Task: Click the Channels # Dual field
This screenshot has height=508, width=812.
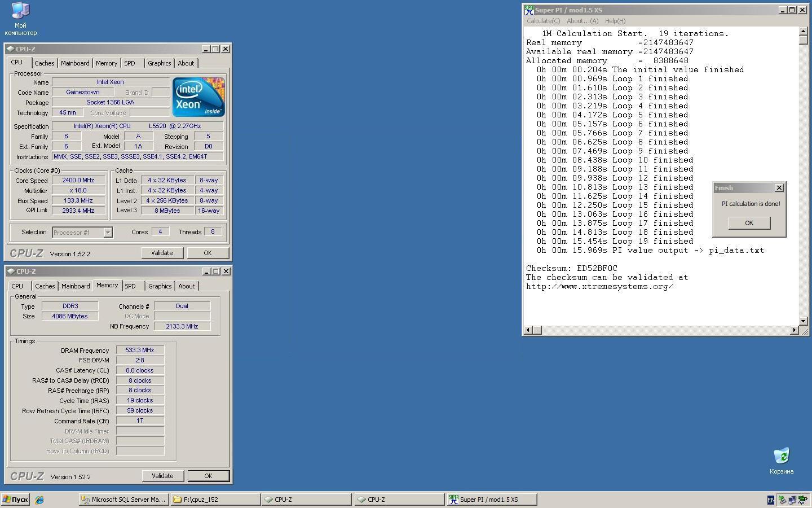Action: click(182, 306)
